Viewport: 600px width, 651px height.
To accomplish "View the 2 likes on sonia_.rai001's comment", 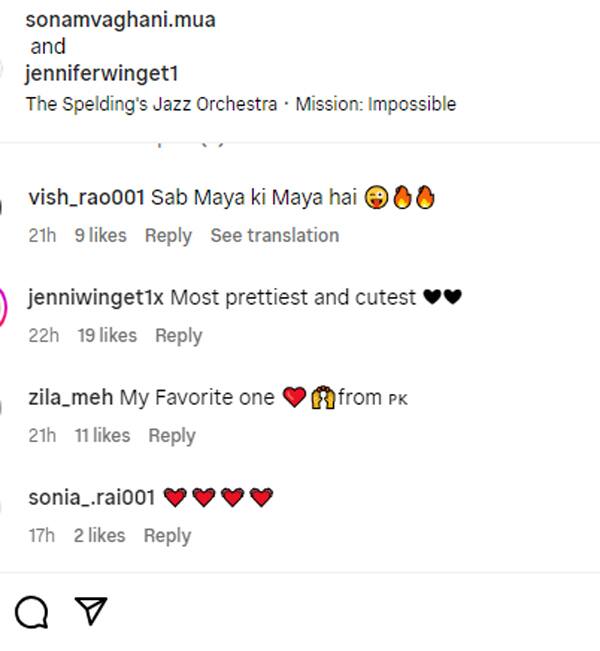I will pos(100,535).
